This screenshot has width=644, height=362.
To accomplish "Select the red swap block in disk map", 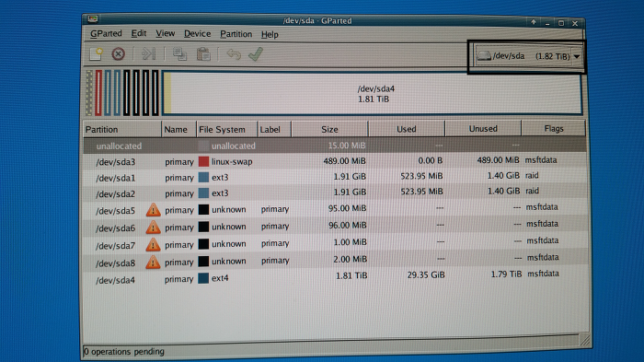I will (98, 92).
